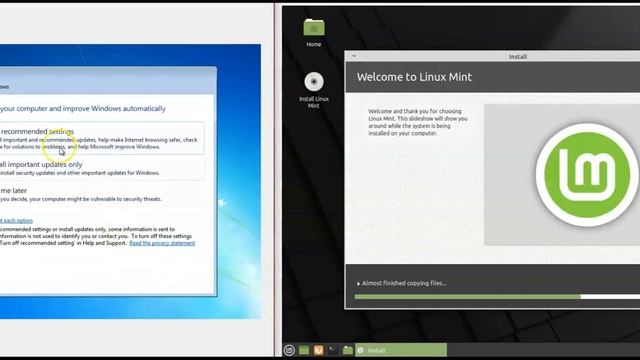
Task: Click the Welcome and thank you slideshow paragraph
Action: (x=418, y=122)
